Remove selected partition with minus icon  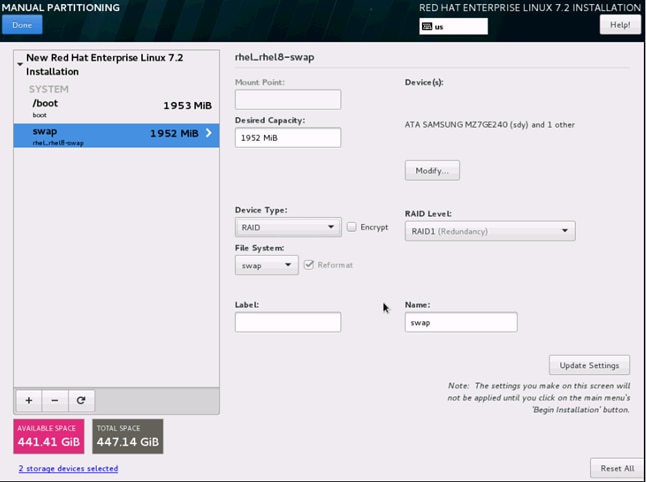coord(55,400)
